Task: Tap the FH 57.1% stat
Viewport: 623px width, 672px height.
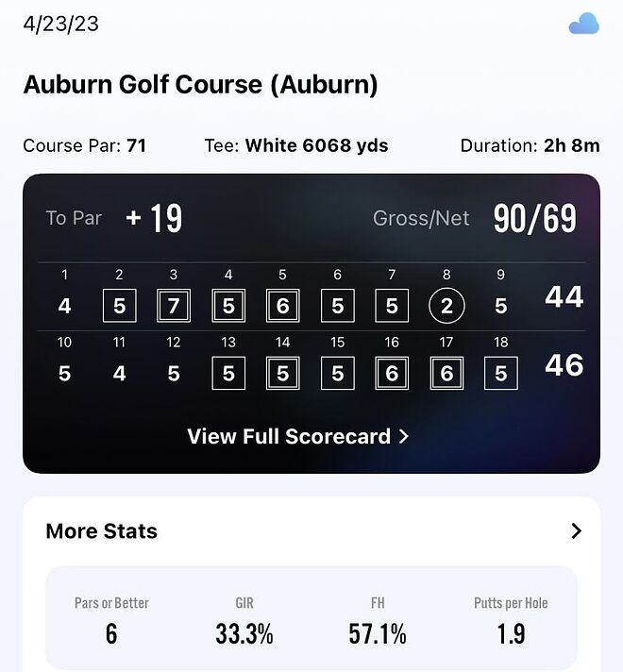Action: [x=378, y=621]
